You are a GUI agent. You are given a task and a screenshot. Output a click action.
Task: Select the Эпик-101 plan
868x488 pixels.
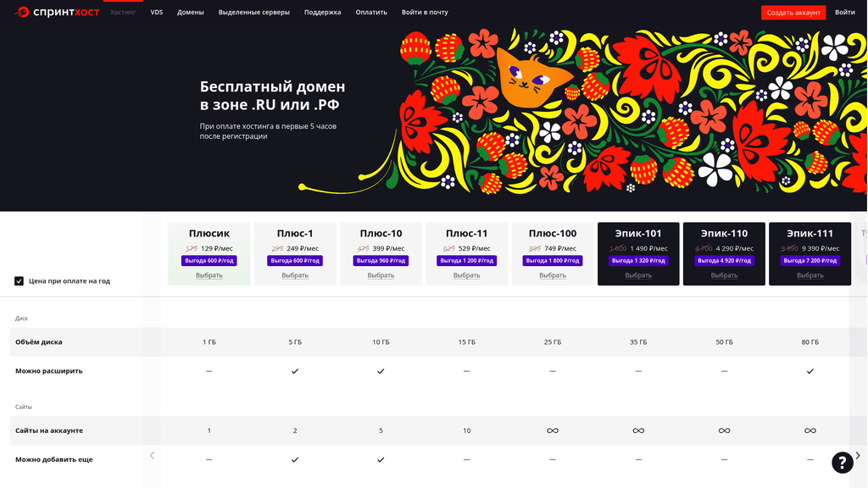(637, 276)
